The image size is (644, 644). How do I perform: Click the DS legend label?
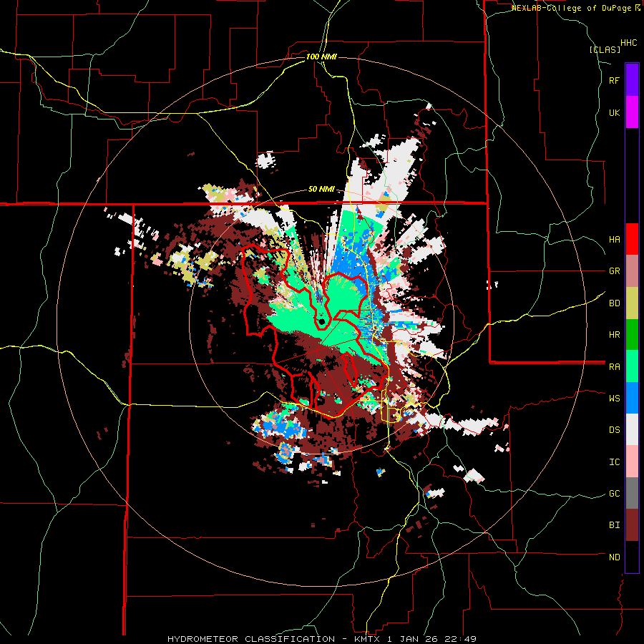tap(614, 430)
